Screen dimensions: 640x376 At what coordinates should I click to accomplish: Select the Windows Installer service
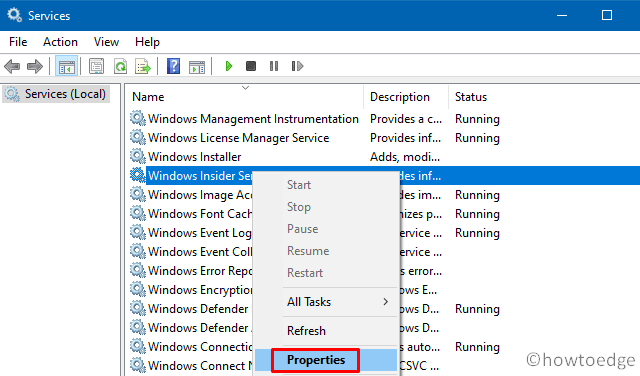click(194, 157)
